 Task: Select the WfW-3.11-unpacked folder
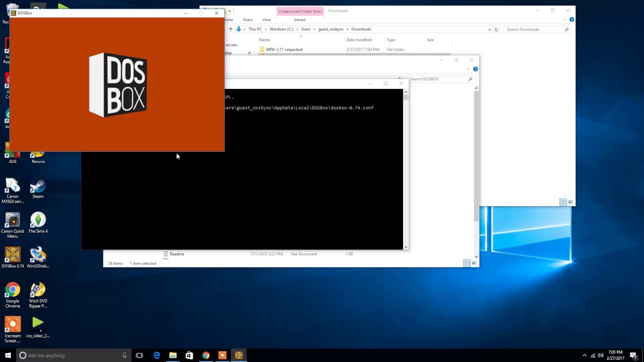(x=284, y=49)
